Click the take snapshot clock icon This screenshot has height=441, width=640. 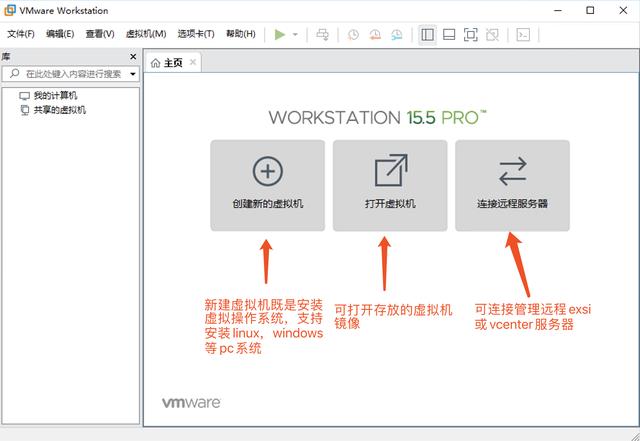[353, 35]
